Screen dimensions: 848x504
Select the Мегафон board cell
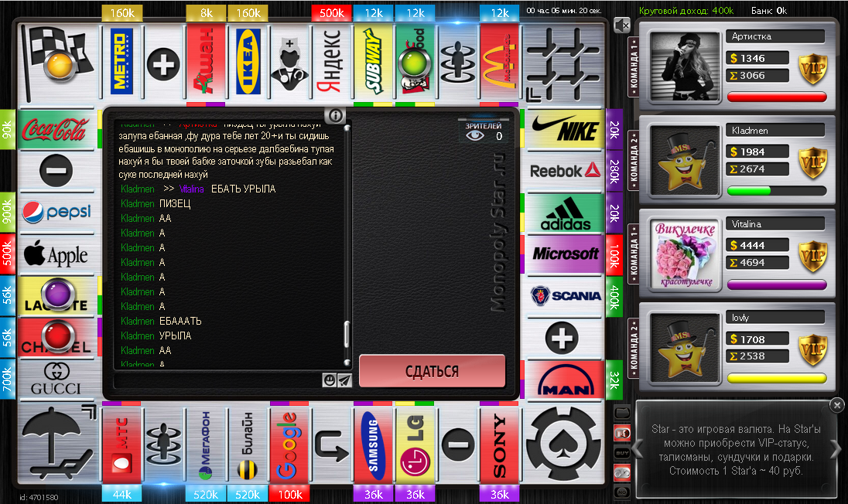[x=206, y=445]
